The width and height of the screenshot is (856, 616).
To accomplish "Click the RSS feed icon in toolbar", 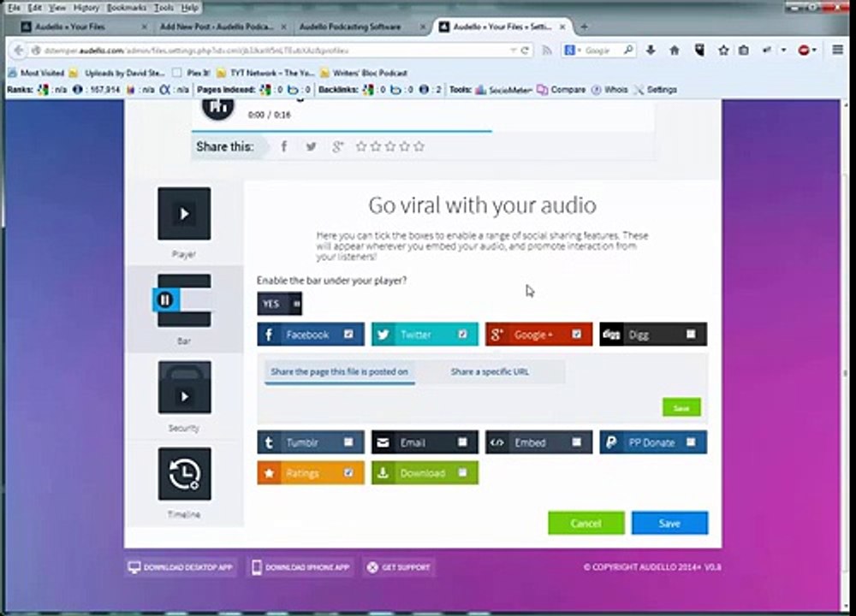I will click(x=546, y=50).
